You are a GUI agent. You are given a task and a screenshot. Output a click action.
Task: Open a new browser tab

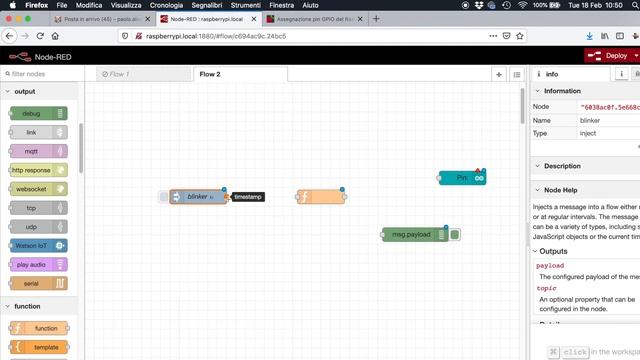click(376, 19)
